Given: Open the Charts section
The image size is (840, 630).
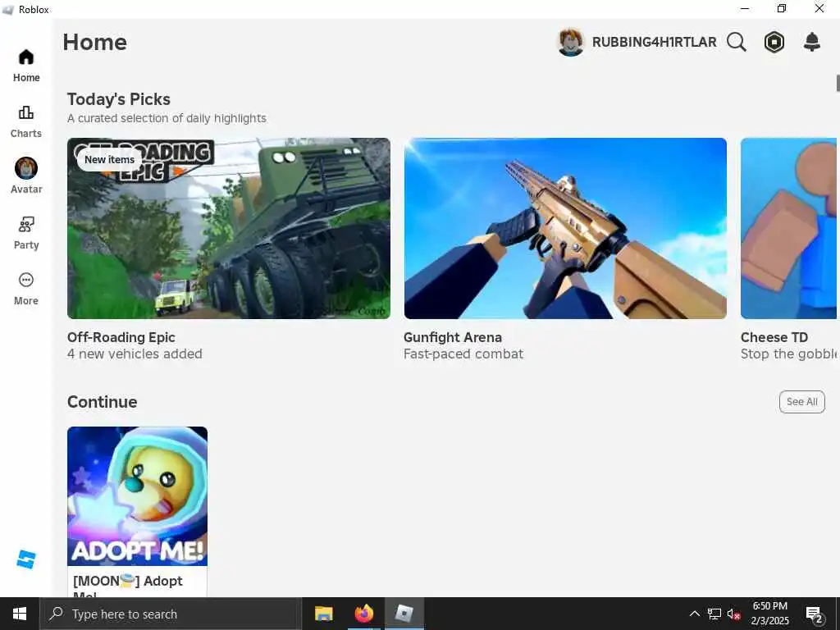Looking at the screenshot, I should tap(25, 121).
